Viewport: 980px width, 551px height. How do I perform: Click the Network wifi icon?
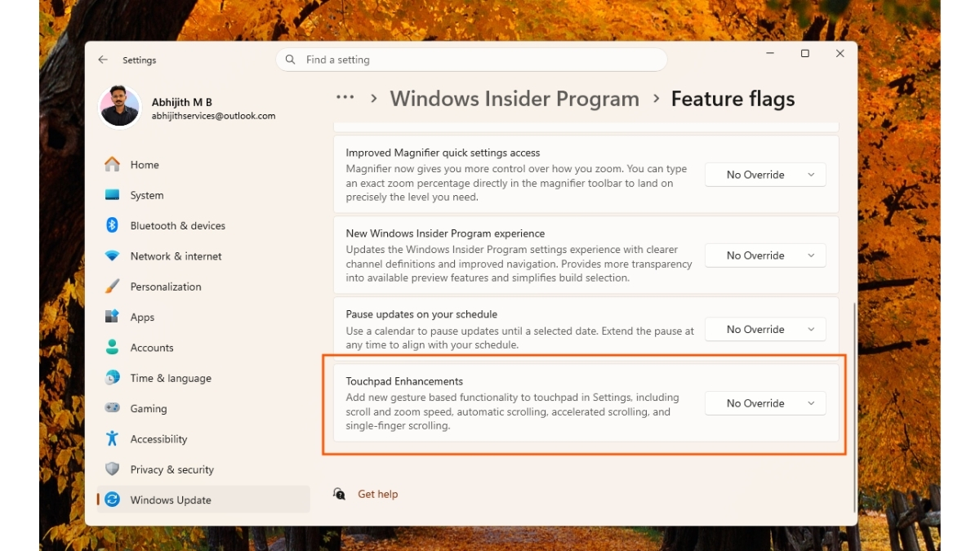pyautogui.click(x=113, y=256)
